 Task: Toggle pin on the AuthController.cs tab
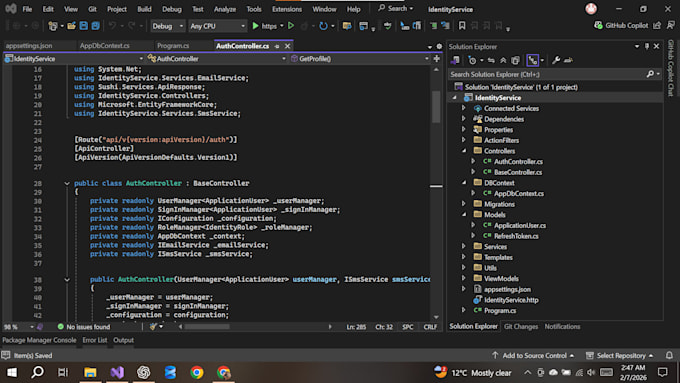277,46
